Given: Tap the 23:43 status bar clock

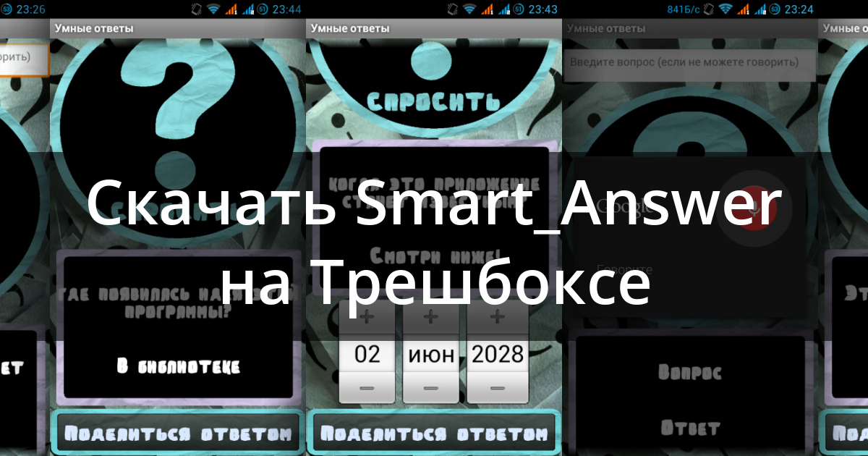Looking at the screenshot, I should click(543, 9).
